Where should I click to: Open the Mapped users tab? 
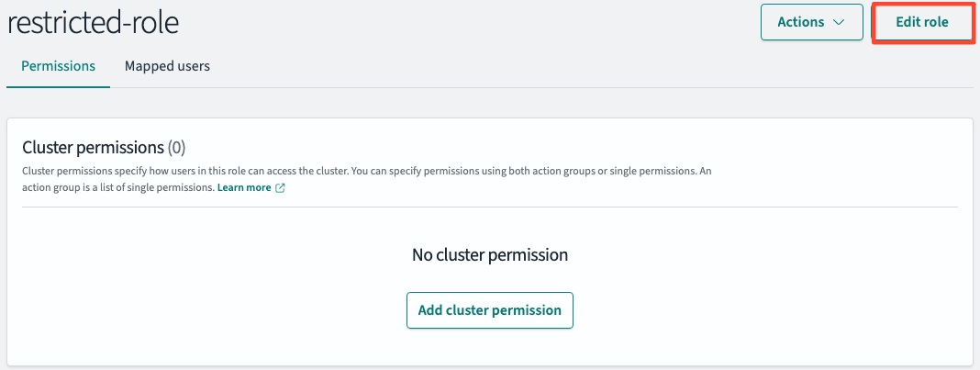tap(167, 65)
